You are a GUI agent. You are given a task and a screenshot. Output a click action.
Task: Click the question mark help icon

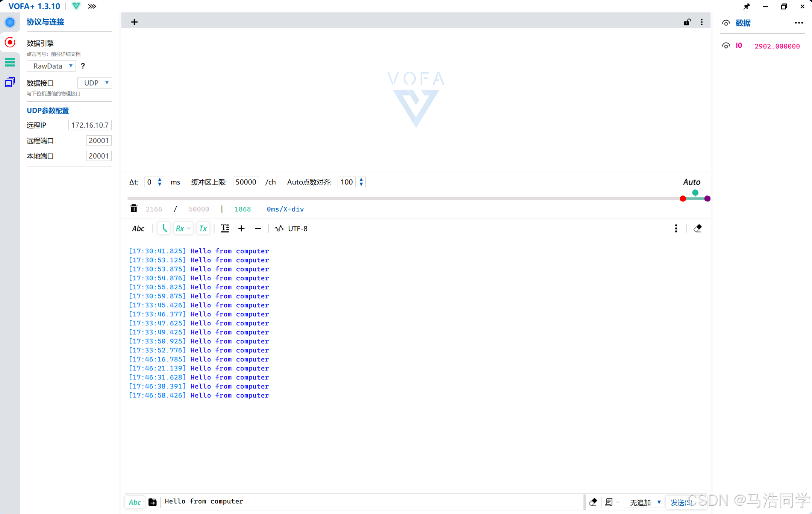(x=83, y=66)
